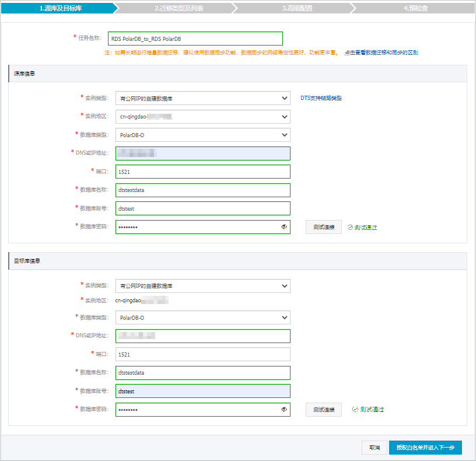Go to step 4 预检查 tab
This screenshot has width=476, height=461.
click(x=415, y=8)
